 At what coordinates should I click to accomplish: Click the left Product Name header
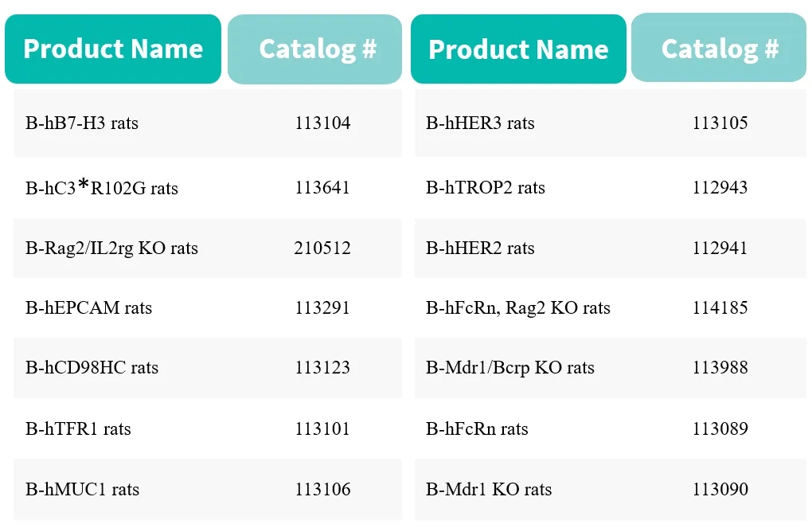113,49
